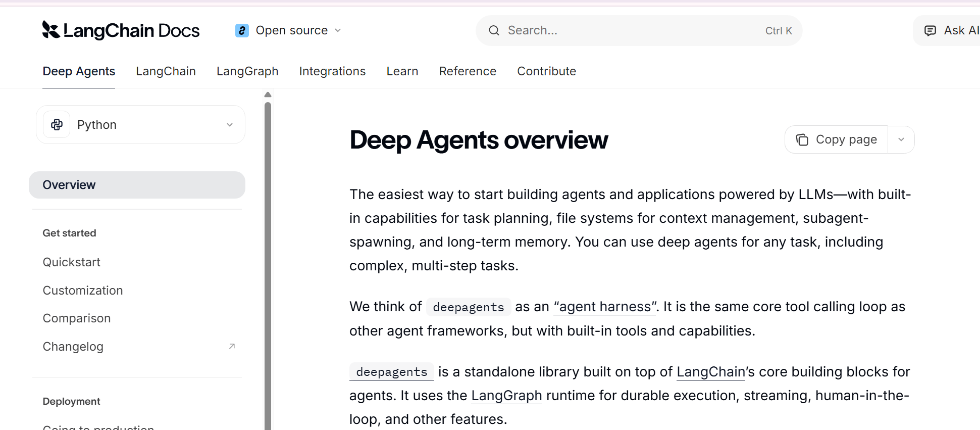Follow the "agent harness" link
This screenshot has height=430, width=980.
[x=605, y=307]
